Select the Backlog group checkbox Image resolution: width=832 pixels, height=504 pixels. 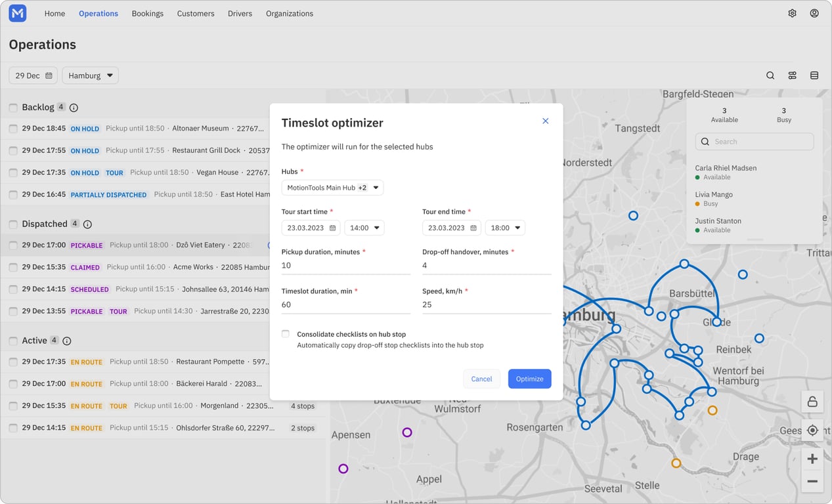pyautogui.click(x=13, y=108)
